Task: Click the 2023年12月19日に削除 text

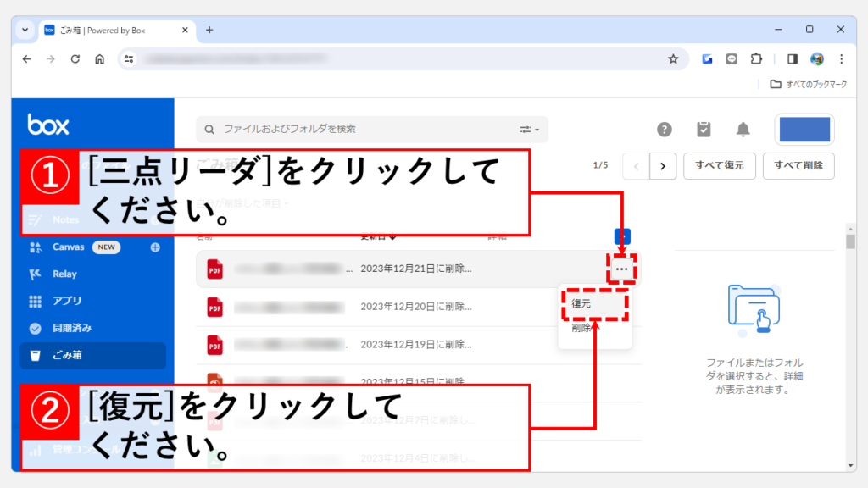Action: pos(415,345)
